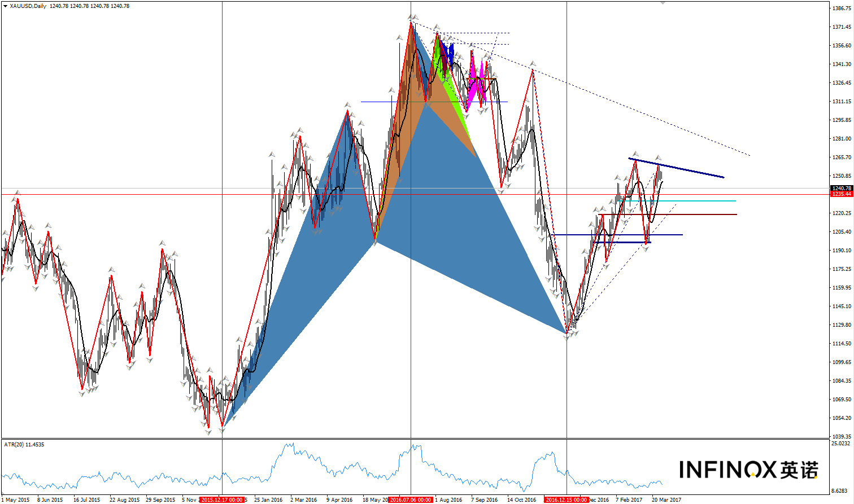Screen dimensions: 854x504
Task: Click the XAUUSD,Daily chart title
Action: tap(28, 6)
